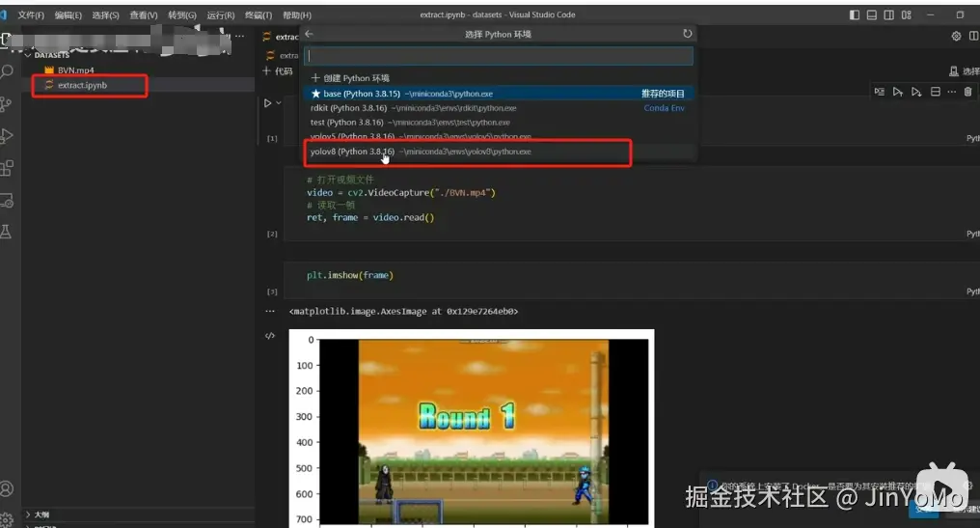The width and height of the screenshot is (980, 528).
Task: Open the Search view in the activity bar
Action: [7, 72]
